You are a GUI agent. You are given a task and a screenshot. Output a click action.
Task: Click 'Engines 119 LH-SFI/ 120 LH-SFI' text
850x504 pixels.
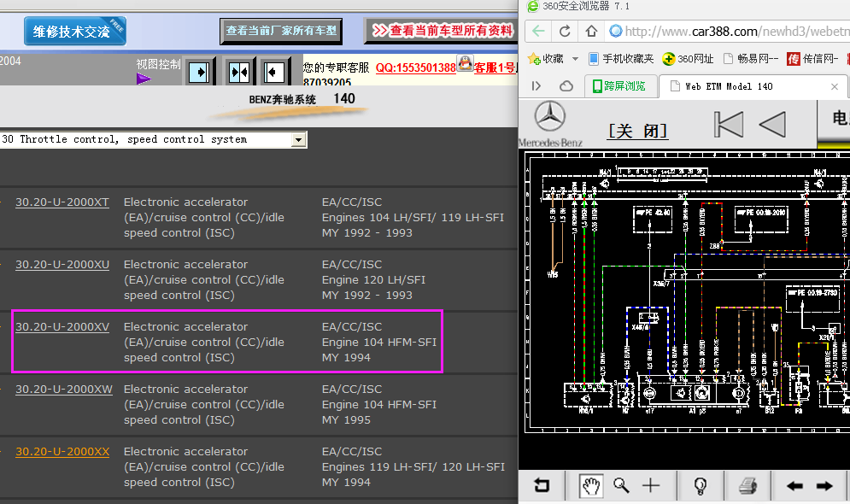point(413,466)
